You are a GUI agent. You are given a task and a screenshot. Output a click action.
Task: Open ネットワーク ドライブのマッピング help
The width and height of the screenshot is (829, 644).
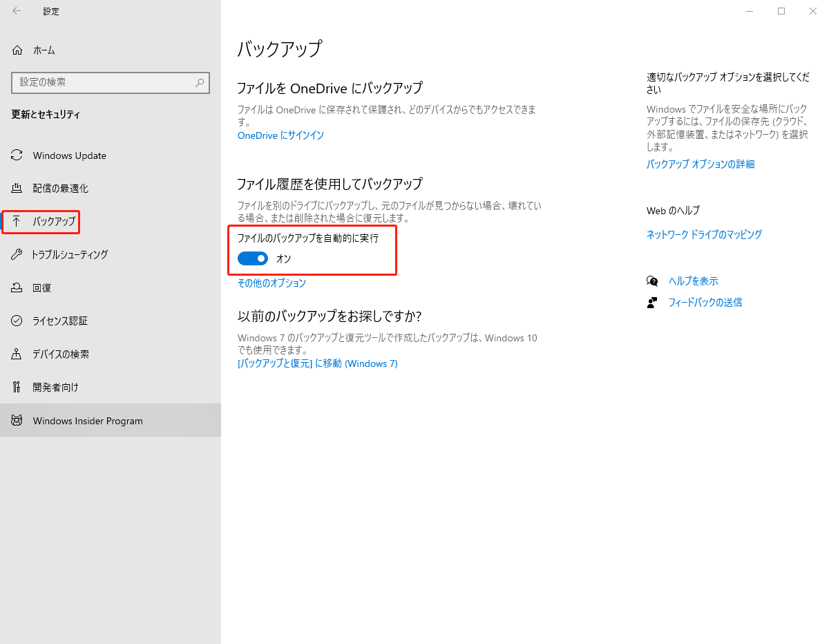coord(703,235)
